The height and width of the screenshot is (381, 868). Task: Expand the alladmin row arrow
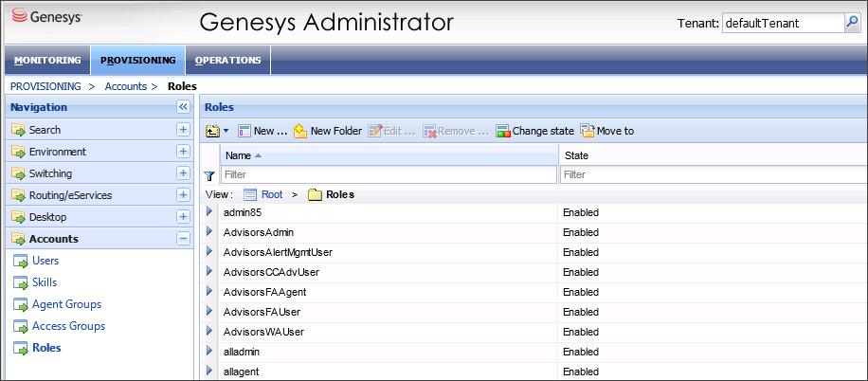(209, 351)
